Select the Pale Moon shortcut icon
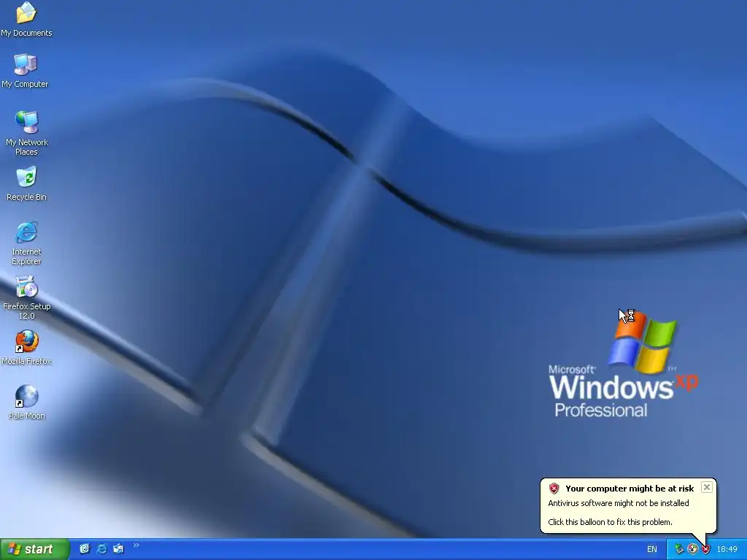Image resolution: width=747 pixels, height=560 pixels. [x=27, y=402]
